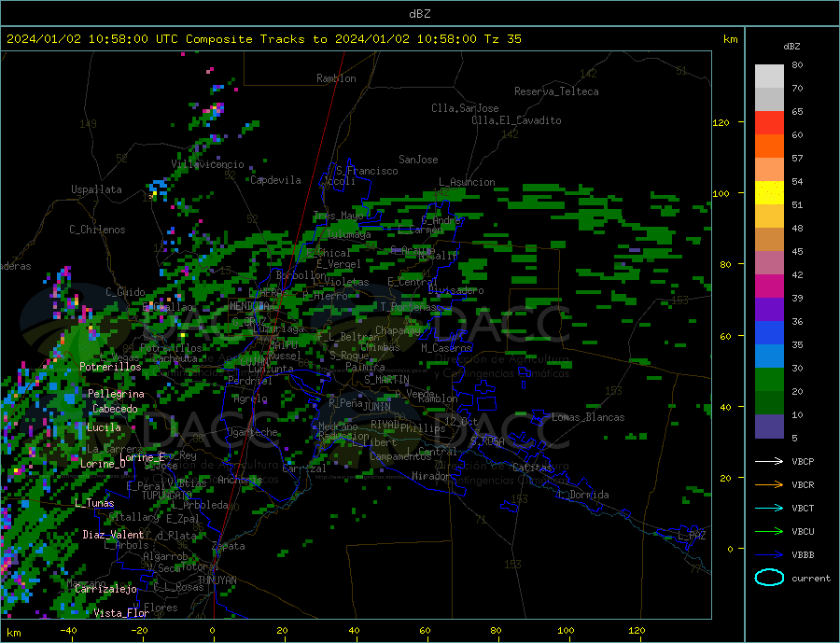Click the white VBCP arrow symbol
840x643 pixels.
click(769, 461)
